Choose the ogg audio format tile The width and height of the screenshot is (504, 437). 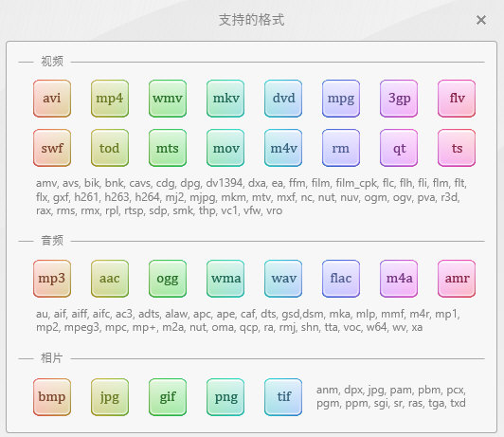click(x=168, y=279)
